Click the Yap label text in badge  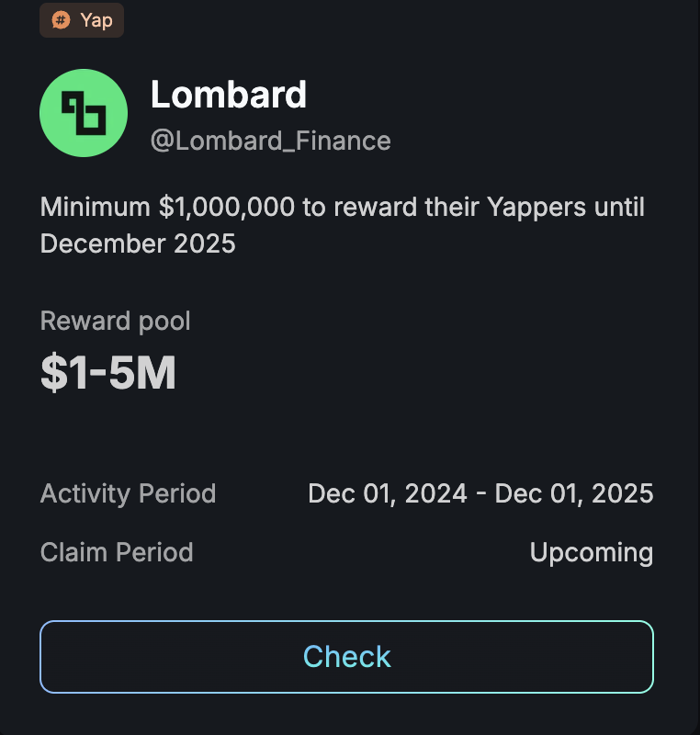point(96,20)
